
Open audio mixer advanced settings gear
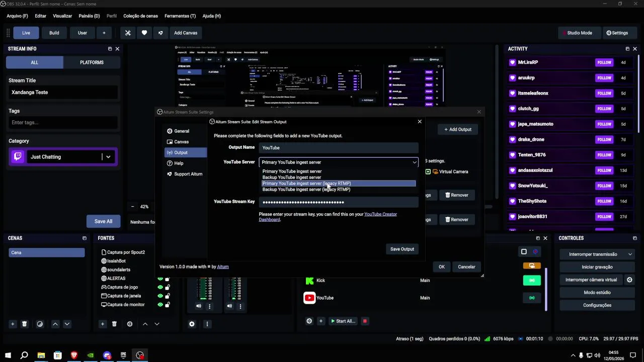pos(192,324)
